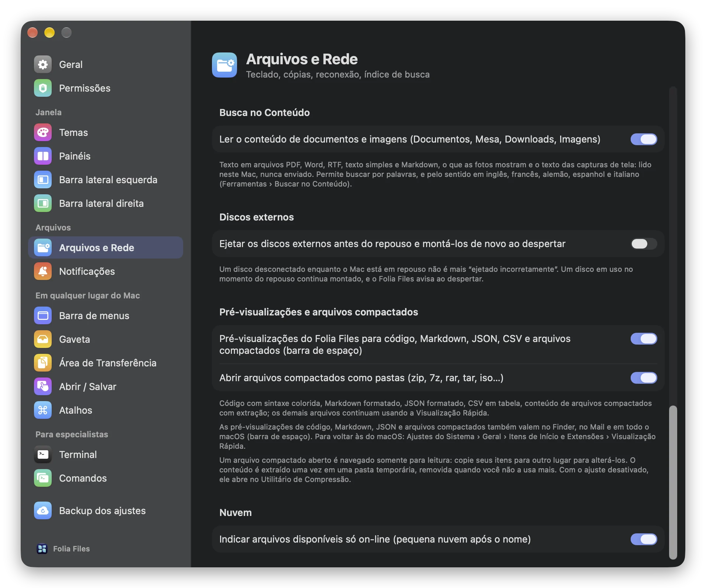This screenshot has width=706, height=588.
Task: Enable Ejetar os discos externos switch
Action: coord(644,244)
